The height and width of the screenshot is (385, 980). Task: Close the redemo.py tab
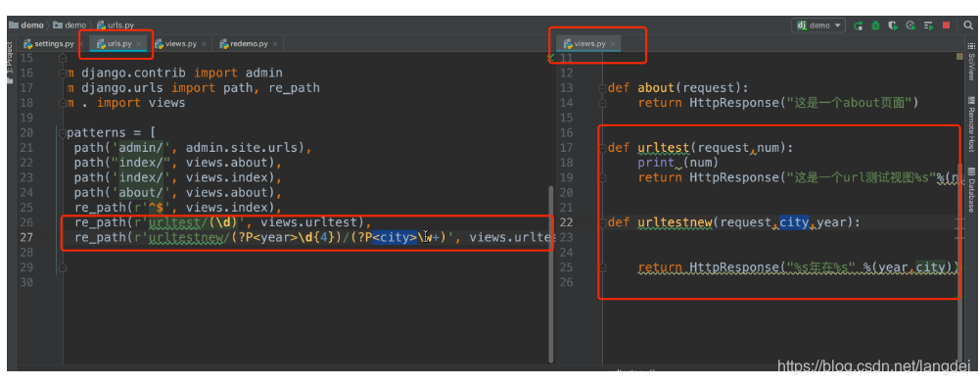[275, 44]
